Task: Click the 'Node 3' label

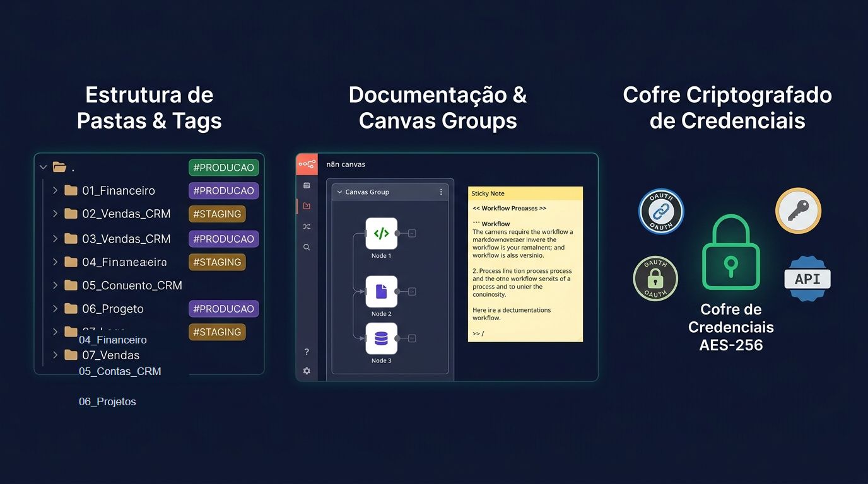Action: pyautogui.click(x=381, y=360)
